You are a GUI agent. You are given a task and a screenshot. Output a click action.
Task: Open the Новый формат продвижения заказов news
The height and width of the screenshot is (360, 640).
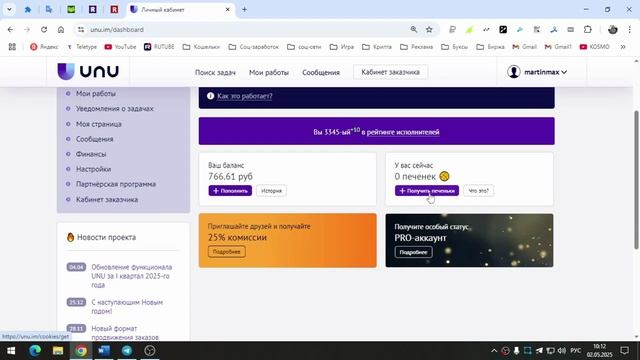(125, 333)
